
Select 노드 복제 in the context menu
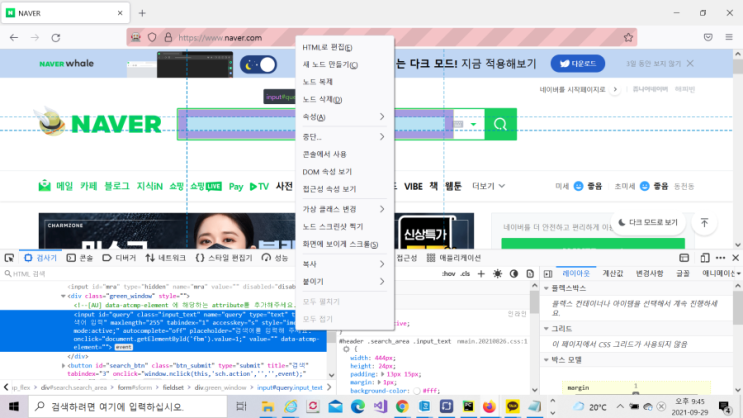tap(344, 82)
